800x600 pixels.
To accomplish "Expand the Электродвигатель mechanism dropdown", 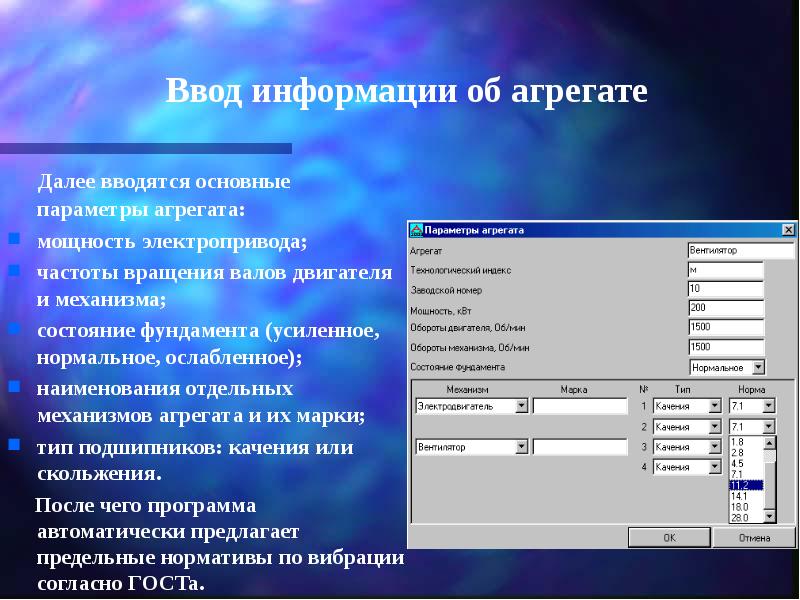I will pyautogui.click(x=521, y=406).
